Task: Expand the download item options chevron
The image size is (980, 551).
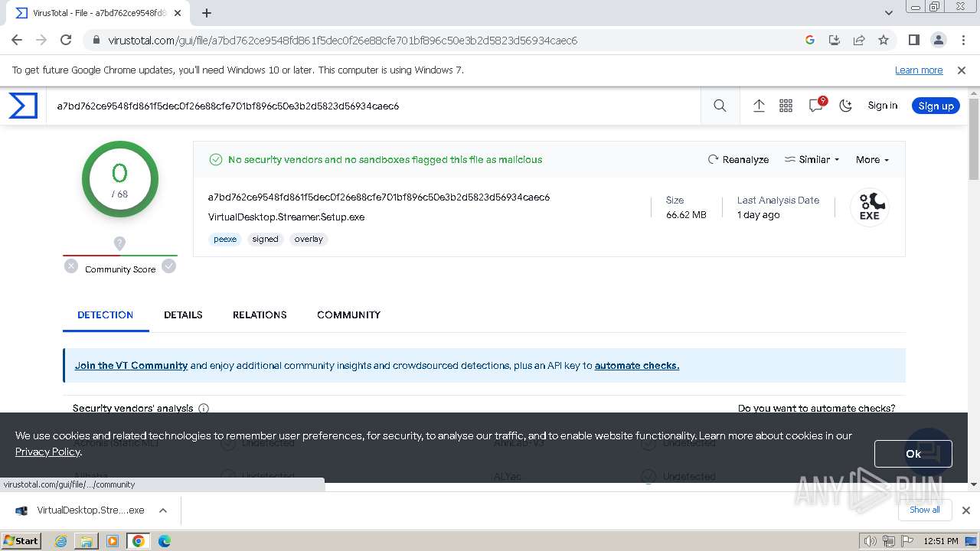Action: pos(163,510)
